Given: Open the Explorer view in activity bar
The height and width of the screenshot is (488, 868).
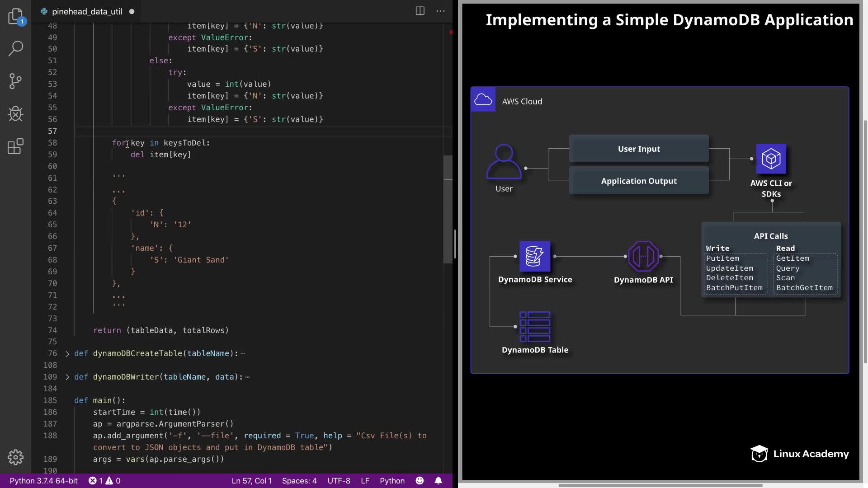Looking at the screenshot, I should 15,16.
